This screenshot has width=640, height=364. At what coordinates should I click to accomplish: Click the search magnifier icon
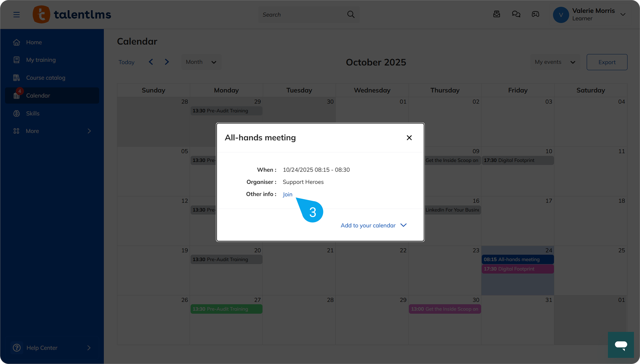point(351,14)
